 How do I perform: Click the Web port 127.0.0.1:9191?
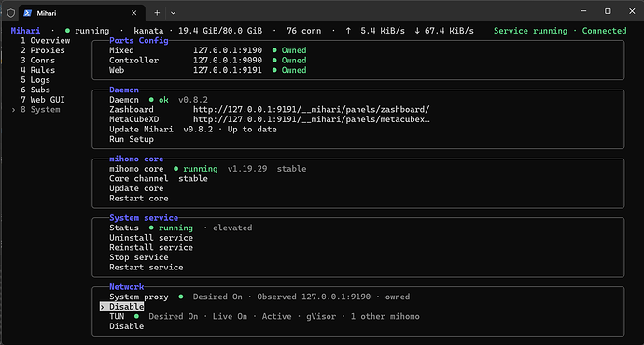(228, 70)
